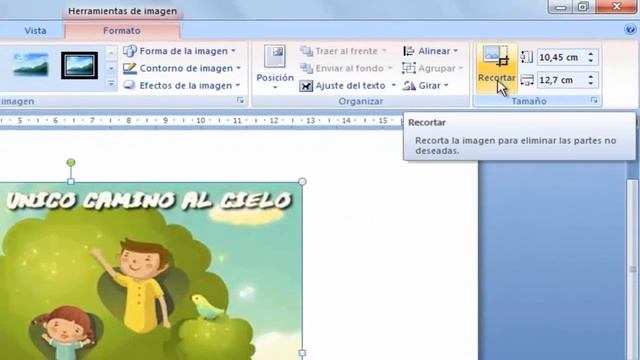
Task: Decrease the image width value
Action: click(x=591, y=84)
